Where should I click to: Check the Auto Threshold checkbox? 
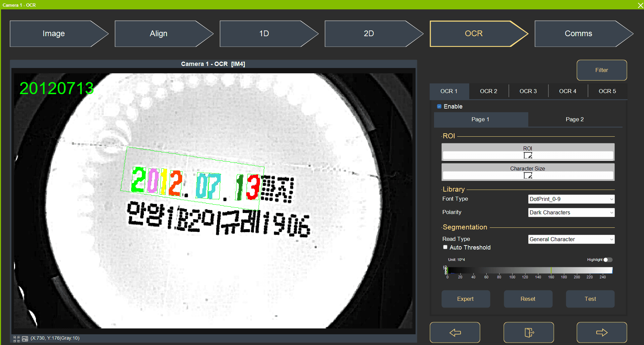click(445, 247)
